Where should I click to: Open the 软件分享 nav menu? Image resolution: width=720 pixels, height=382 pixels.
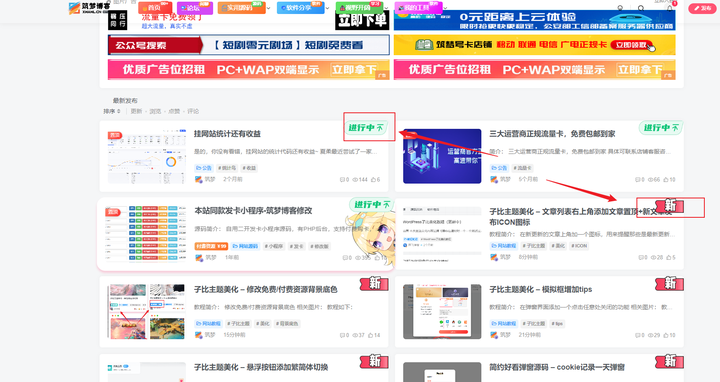click(x=300, y=8)
